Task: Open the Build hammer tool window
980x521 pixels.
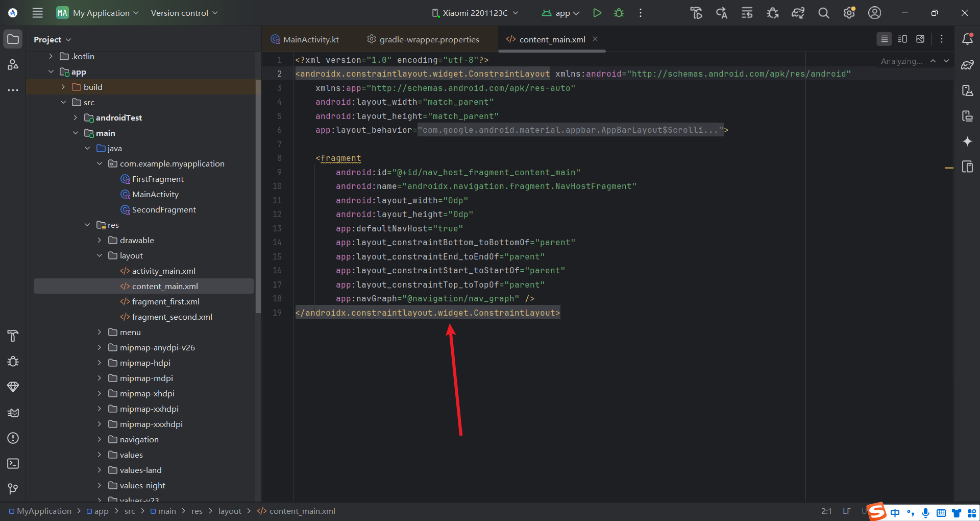Action: click(13, 336)
